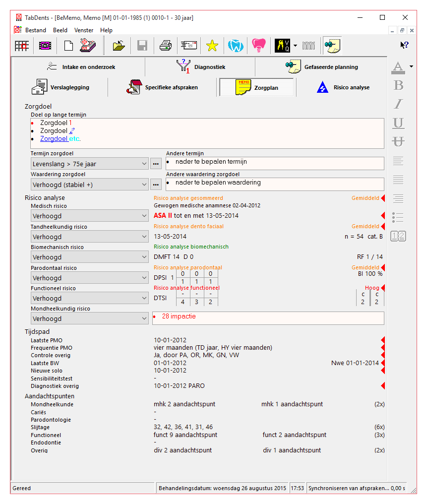The image size is (427, 504).
Task: Click the pinned note planning toolbar icon
Action: [x=332, y=45]
